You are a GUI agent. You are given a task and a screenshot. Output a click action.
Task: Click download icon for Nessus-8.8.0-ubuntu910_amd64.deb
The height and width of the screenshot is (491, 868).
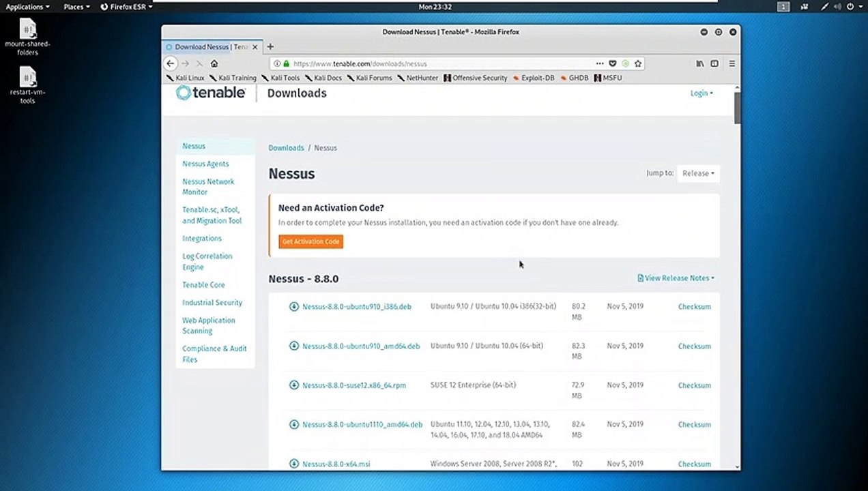pos(294,346)
